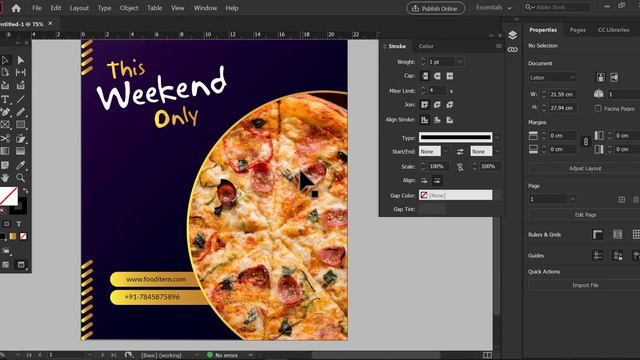Screen dimensions: 640x360
Task: Select the Round Join option
Action: (437, 105)
